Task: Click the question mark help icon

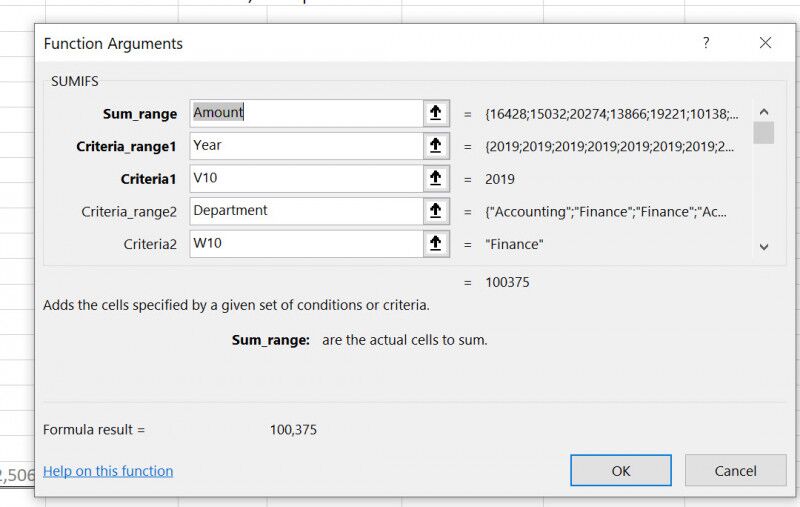Action: coord(706,43)
